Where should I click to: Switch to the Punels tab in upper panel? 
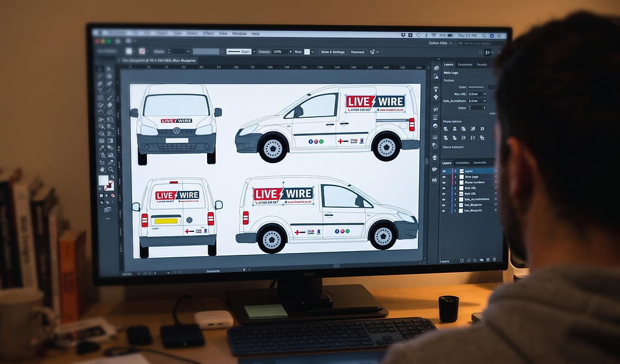(482, 64)
